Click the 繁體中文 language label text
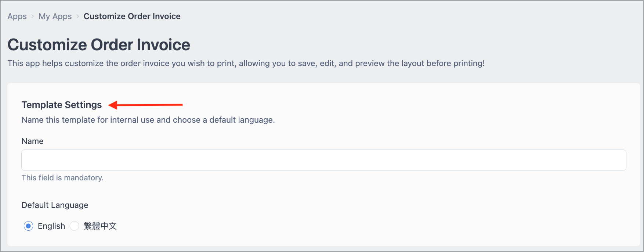Viewport: 644px width, 252px height. [x=100, y=226]
